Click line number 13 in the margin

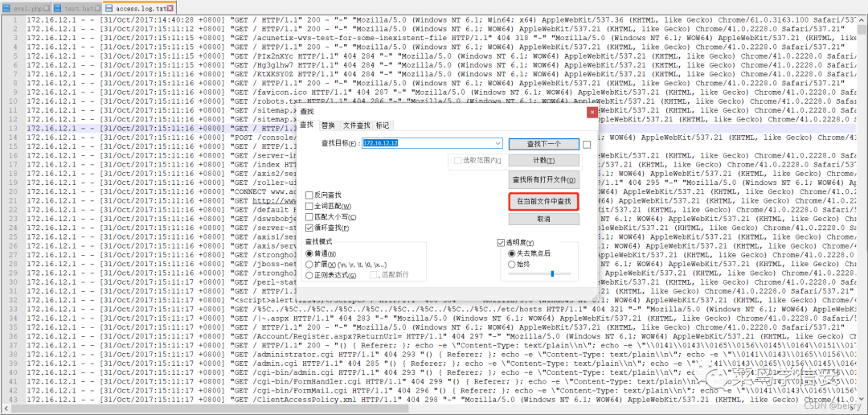click(14, 128)
